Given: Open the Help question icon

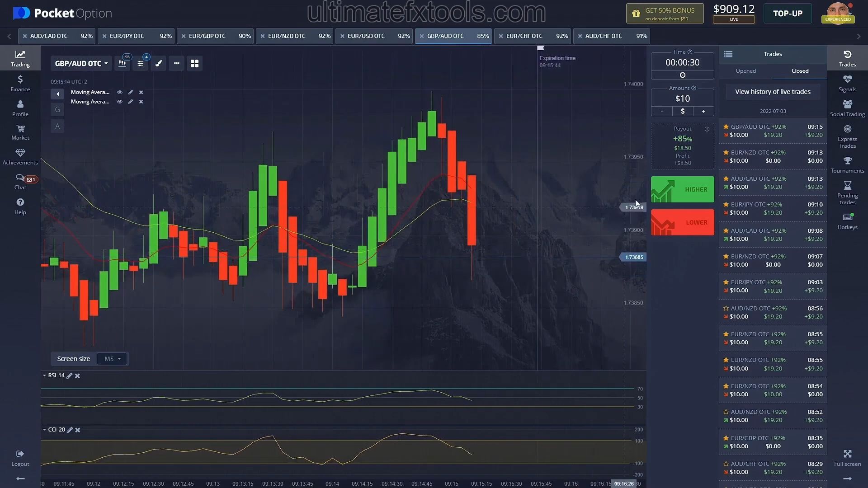Looking at the screenshot, I should pyautogui.click(x=20, y=206).
